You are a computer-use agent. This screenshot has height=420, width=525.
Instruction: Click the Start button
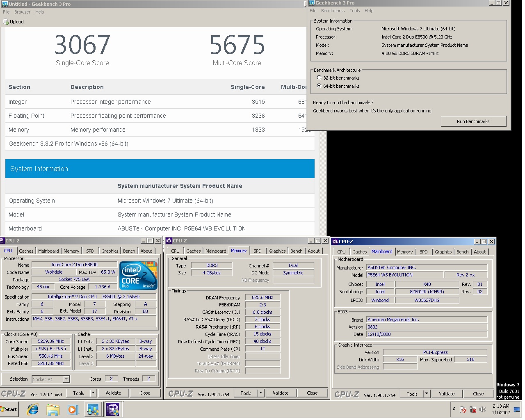tap(9, 409)
